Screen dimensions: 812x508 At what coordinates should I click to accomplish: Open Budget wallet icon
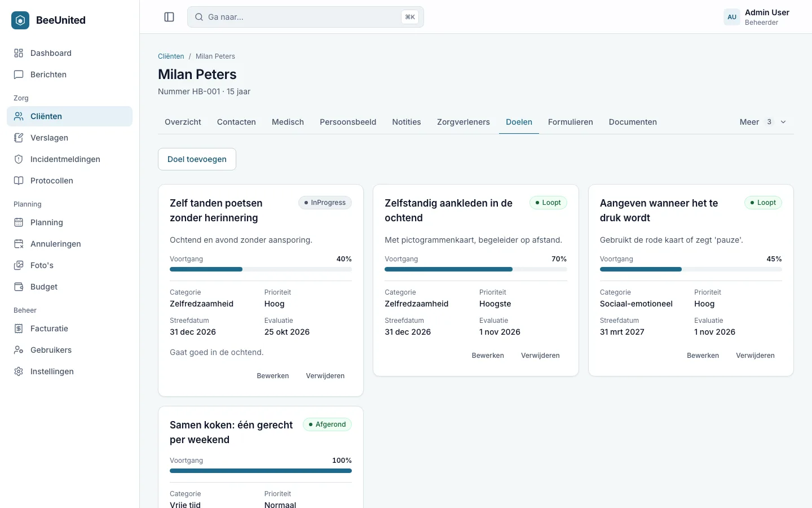[x=19, y=287]
